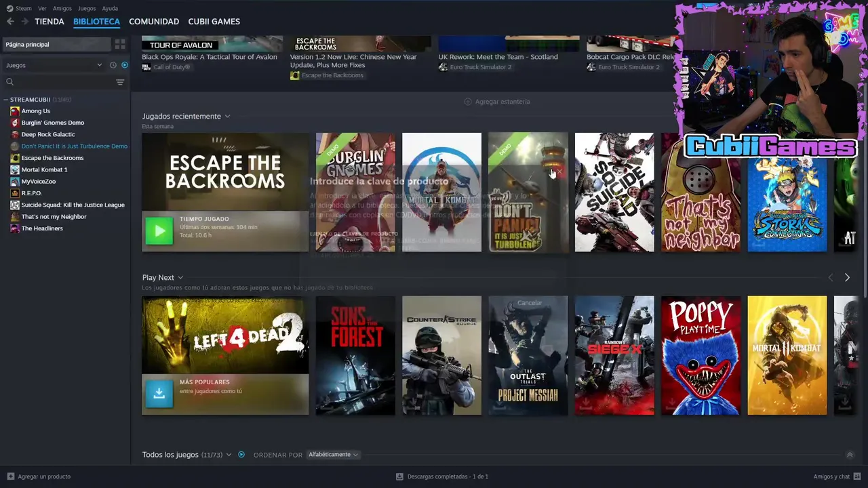Switch to the BIBLIOTECA tab
The image size is (868, 488).
pyautogui.click(x=96, y=22)
